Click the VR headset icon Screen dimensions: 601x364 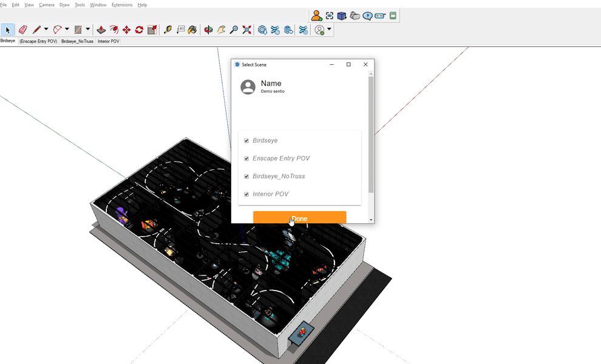coord(355,16)
